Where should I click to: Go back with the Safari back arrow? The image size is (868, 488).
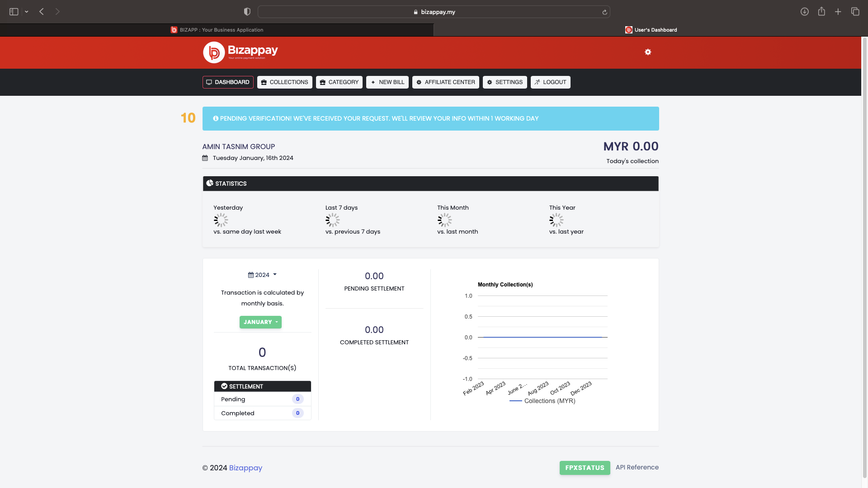point(42,12)
